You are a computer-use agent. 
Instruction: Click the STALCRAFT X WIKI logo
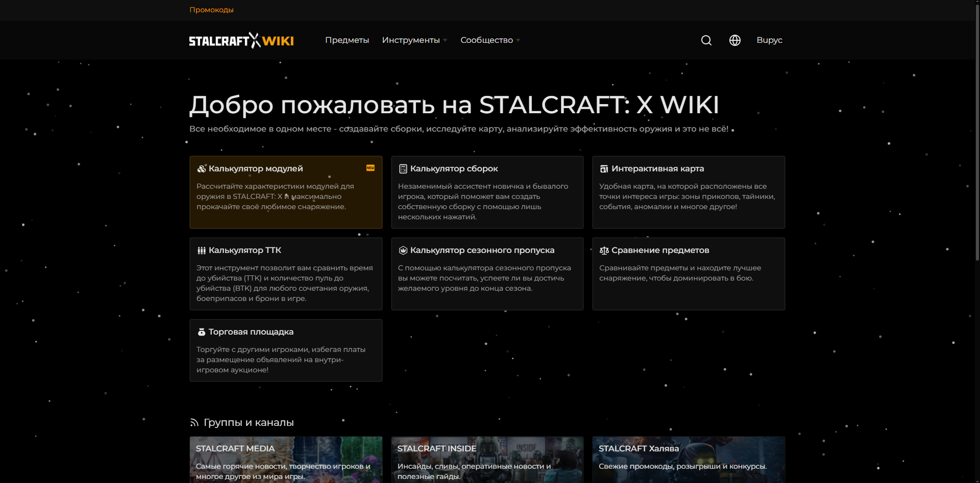tap(241, 40)
